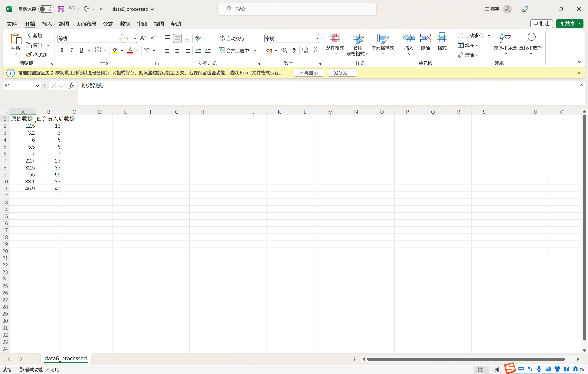Click the Save As (另存为...) button
The image size is (588, 374).
coord(342,73)
